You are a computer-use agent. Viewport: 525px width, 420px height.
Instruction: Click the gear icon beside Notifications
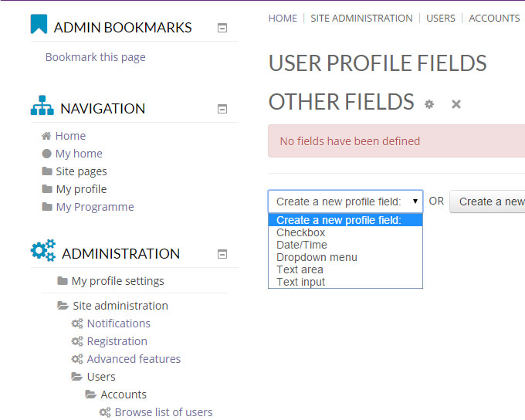tap(77, 323)
